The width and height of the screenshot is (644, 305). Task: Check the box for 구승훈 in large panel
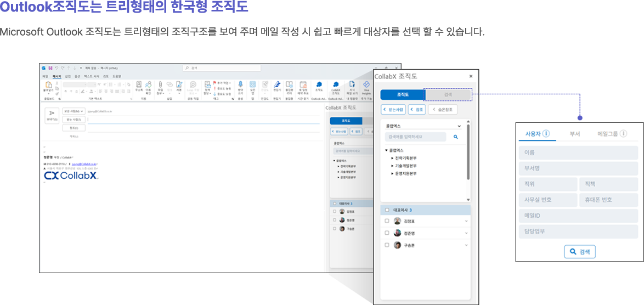(x=387, y=245)
